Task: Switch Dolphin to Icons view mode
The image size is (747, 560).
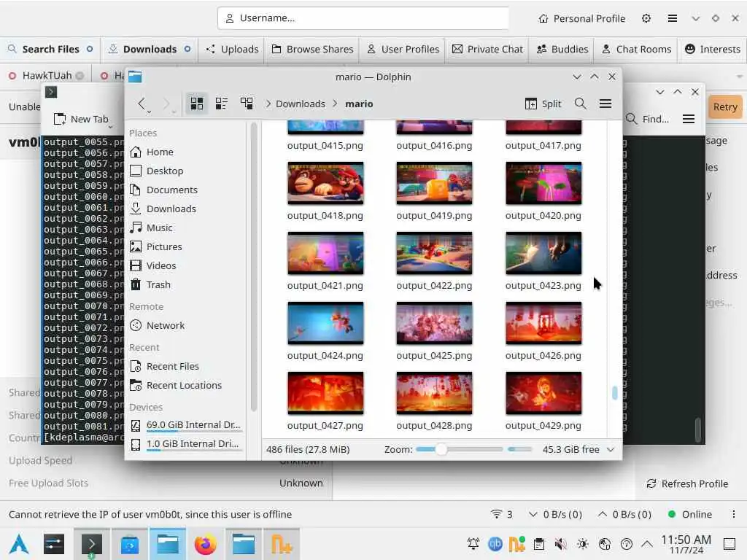Action: 197,104
